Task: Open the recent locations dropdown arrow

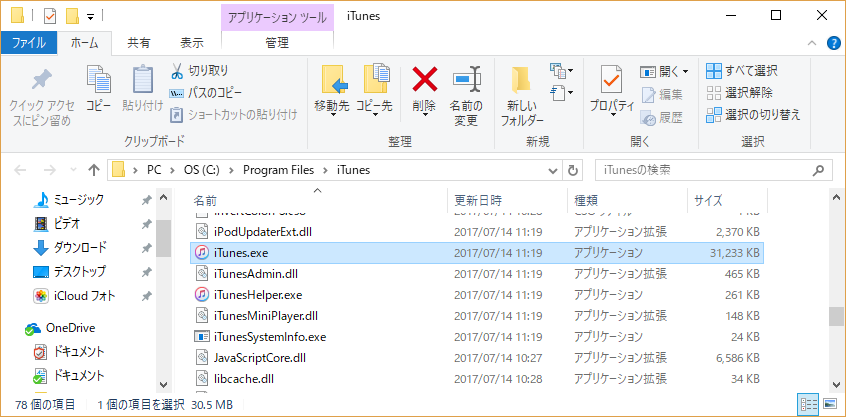Action: 74,170
